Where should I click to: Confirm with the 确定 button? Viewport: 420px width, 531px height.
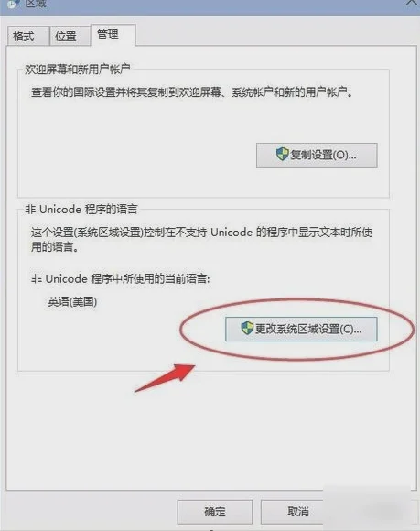(x=214, y=512)
